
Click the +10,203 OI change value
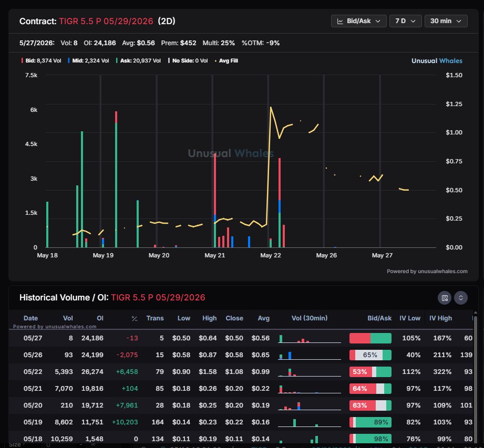(x=125, y=422)
